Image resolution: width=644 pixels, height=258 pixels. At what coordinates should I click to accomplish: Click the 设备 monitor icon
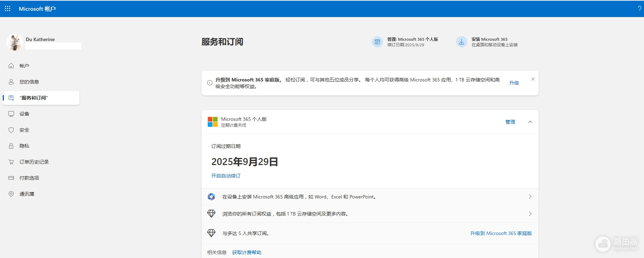11,114
